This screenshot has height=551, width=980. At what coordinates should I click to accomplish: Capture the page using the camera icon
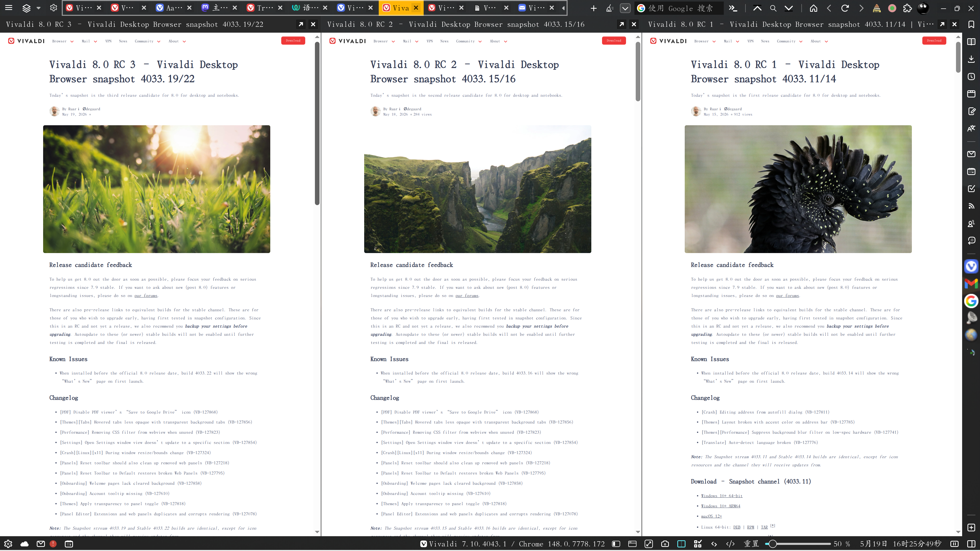click(x=665, y=544)
